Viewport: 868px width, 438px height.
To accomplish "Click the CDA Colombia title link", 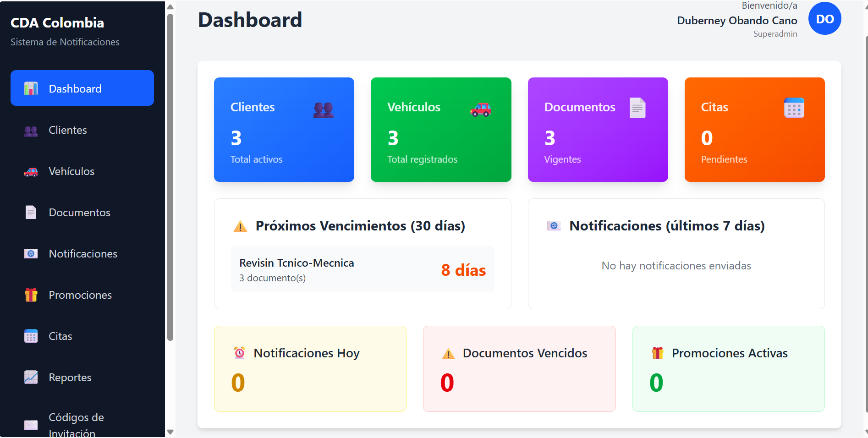I will pos(57,22).
